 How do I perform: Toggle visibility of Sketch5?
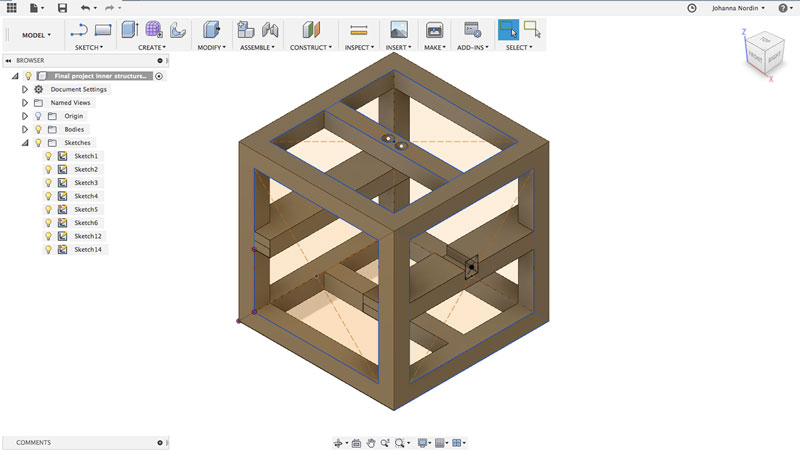[x=48, y=209]
